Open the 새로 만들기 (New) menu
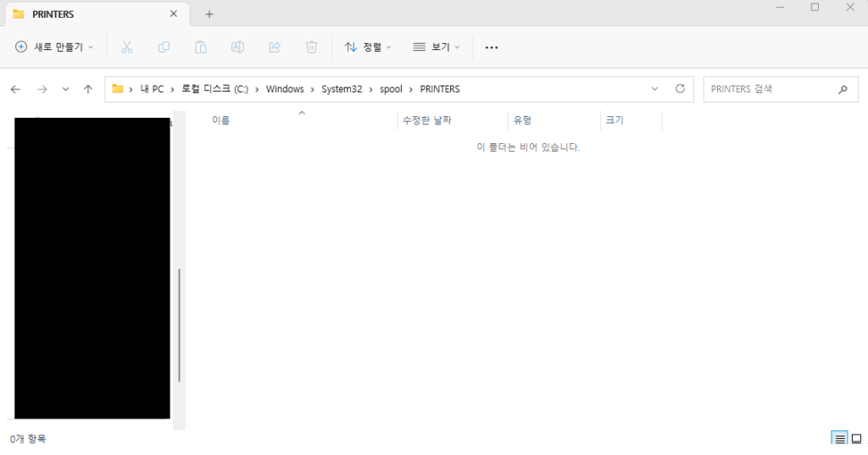 (53, 47)
